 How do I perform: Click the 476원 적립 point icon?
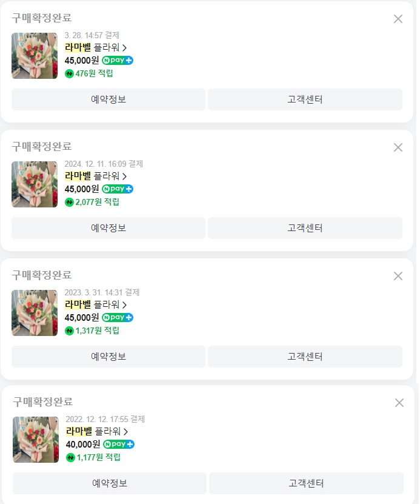pyautogui.click(x=69, y=73)
